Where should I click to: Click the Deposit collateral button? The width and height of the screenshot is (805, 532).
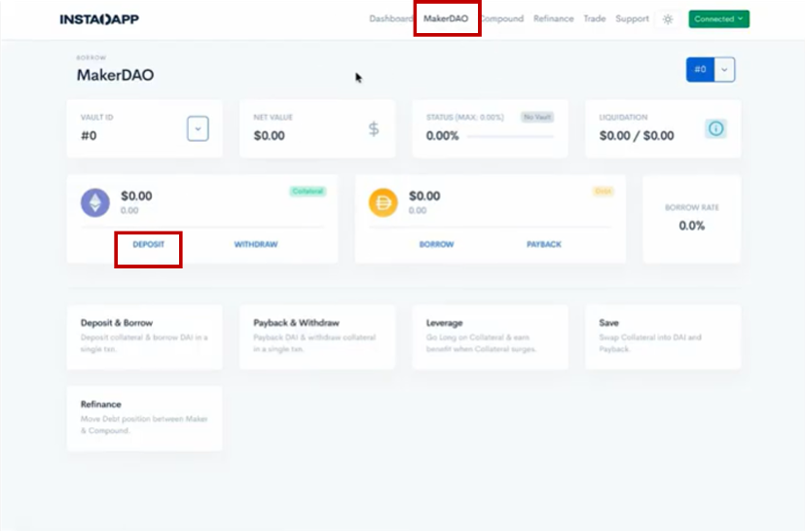pyautogui.click(x=148, y=244)
